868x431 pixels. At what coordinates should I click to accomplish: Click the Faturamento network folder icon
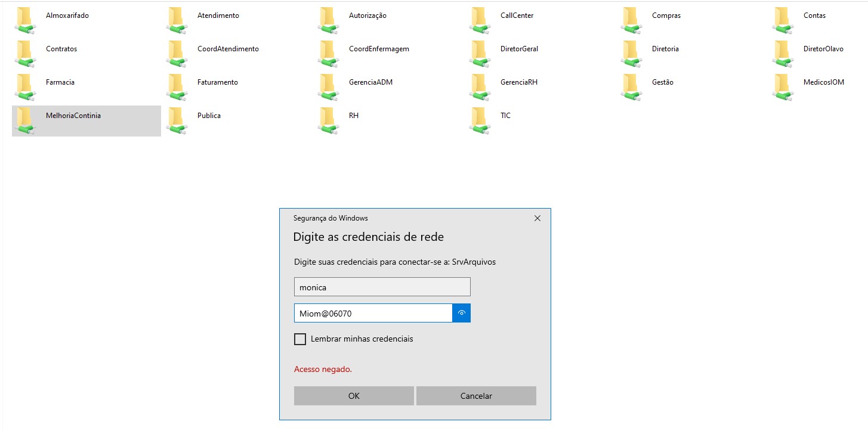tap(177, 87)
